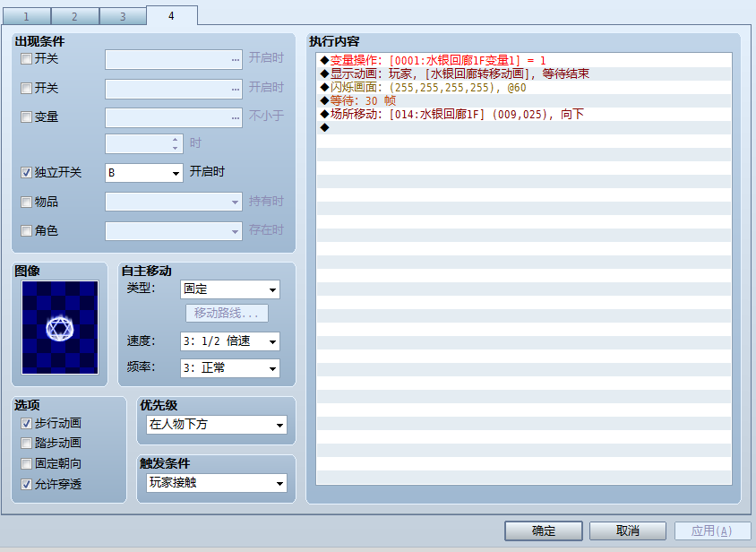Switch to event page tab 2
Image resolution: width=756 pixels, height=552 pixels.
click(74, 16)
